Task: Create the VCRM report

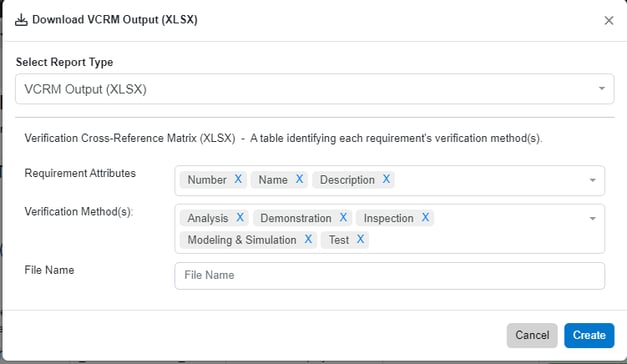Action: [x=589, y=335]
